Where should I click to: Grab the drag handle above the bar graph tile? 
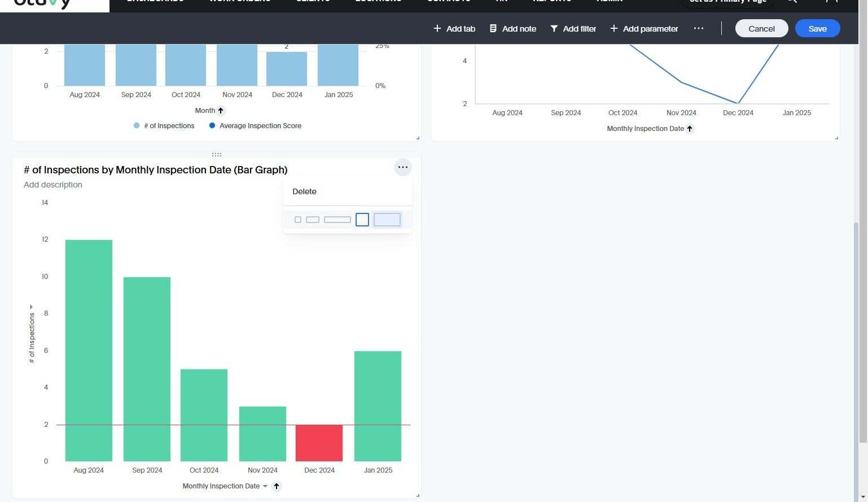pos(217,154)
